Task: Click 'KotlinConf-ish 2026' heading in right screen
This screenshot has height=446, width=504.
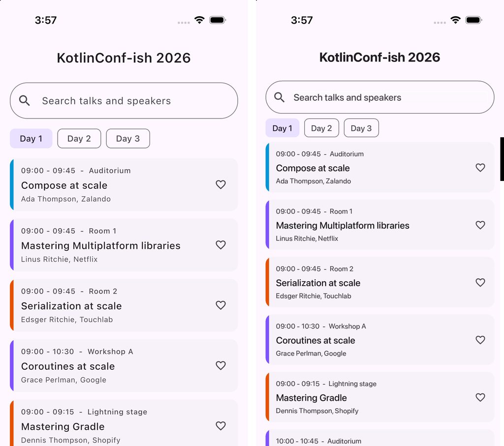Action: (379, 58)
